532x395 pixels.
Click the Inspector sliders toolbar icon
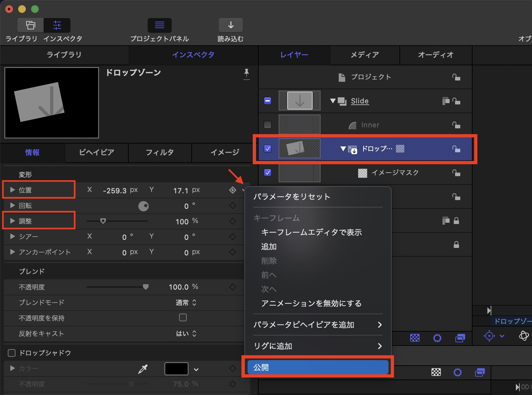click(57, 25)
